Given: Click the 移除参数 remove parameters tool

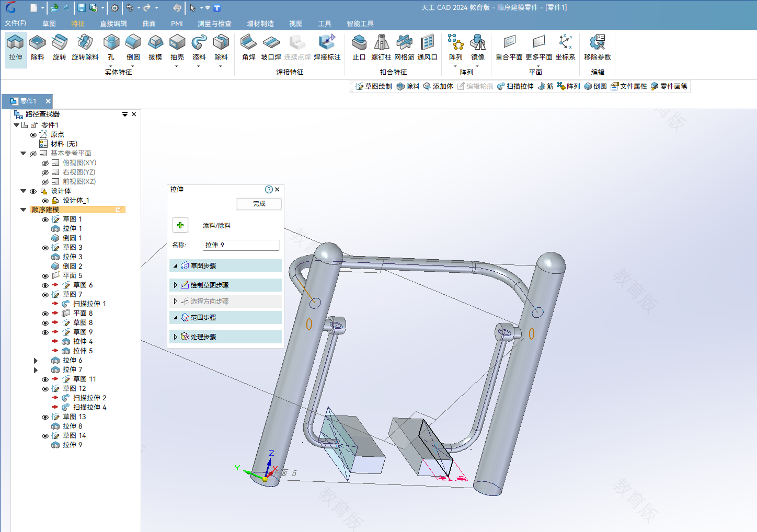Looking at the screenshot, I should coord(598,48).
